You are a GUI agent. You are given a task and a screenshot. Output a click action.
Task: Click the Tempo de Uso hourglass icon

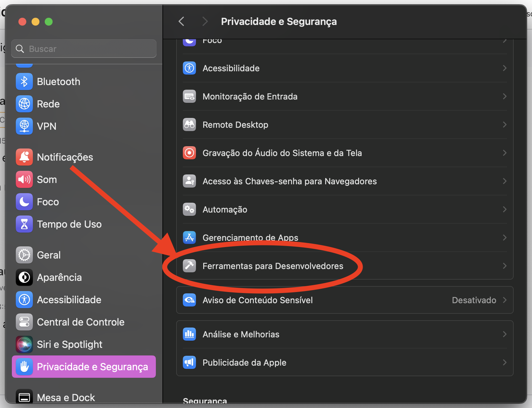24,224
